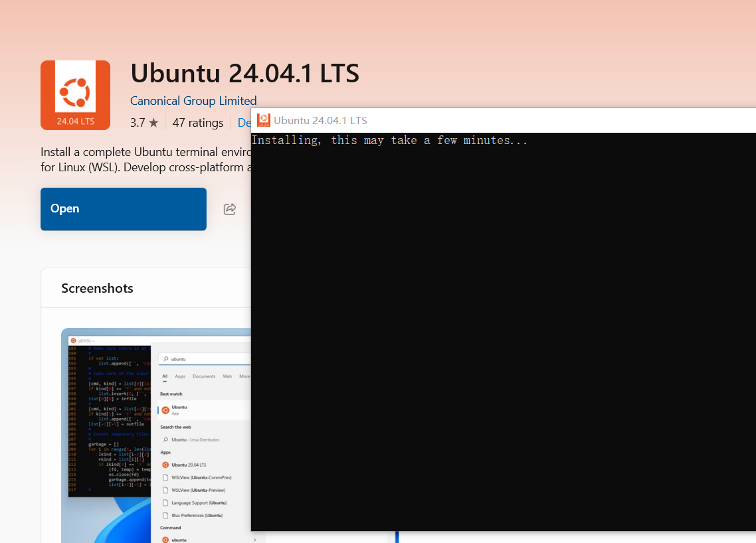Click the 3.7 star rating
Image resolution: width=756 pixels, height=543 pixels.
(x=144, y=123)
